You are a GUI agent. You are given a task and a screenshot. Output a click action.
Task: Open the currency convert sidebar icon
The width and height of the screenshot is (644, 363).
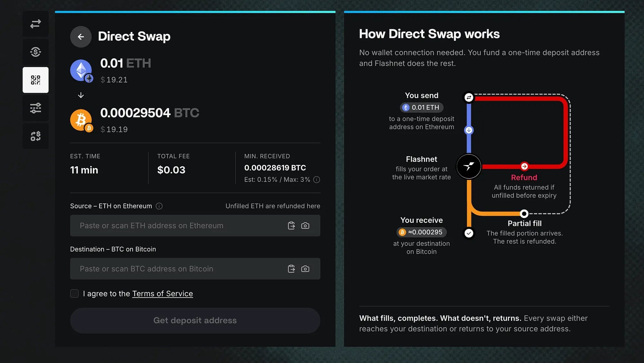(x=35, y=136)
